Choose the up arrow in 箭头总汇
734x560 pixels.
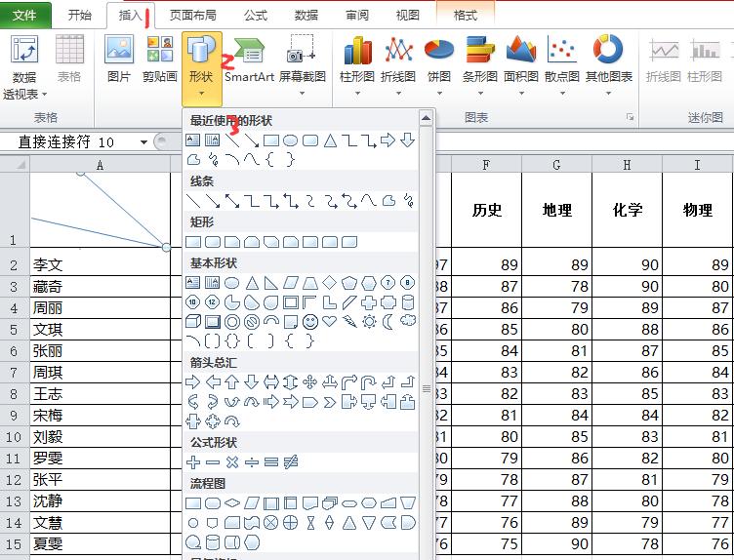[x=231, y=382]
